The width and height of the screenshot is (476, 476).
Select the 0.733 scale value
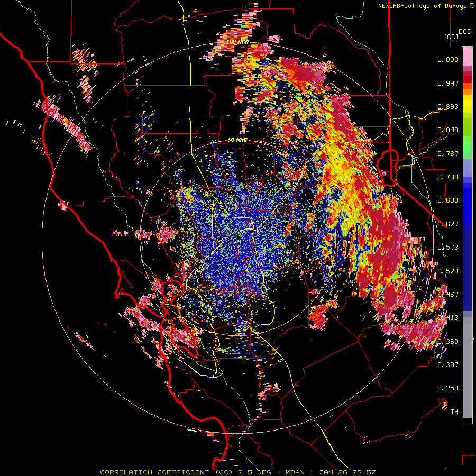click(x=448, y=177)
